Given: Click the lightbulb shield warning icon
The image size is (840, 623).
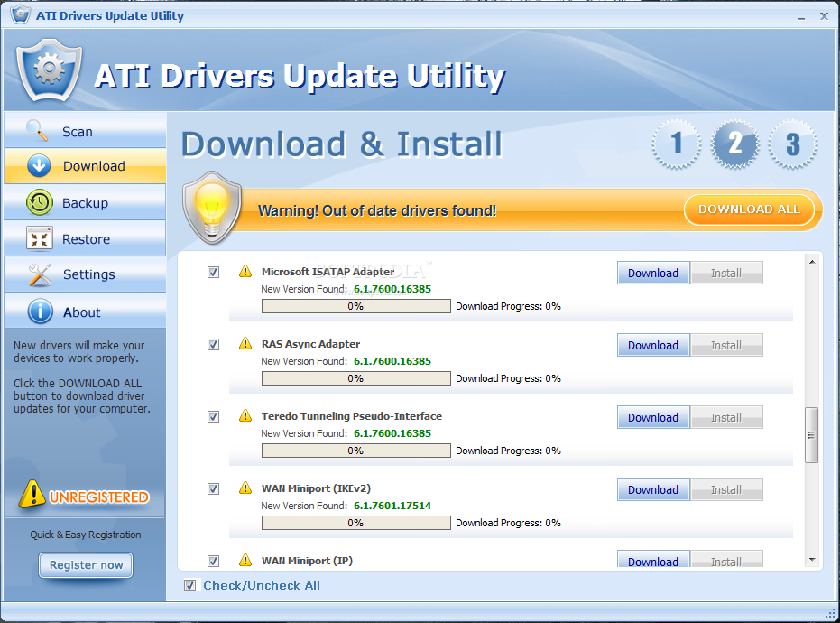Looking at the screenshot, I should click(x=212, y=208).
